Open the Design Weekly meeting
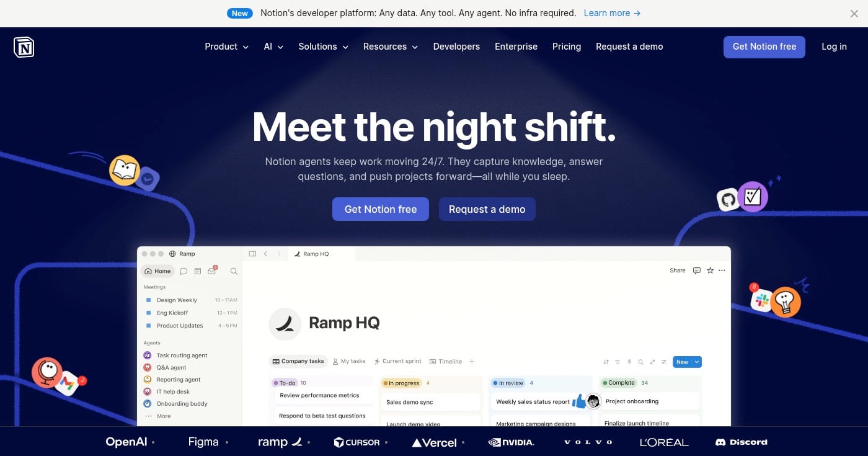868x456 pixels. [190, 300]
